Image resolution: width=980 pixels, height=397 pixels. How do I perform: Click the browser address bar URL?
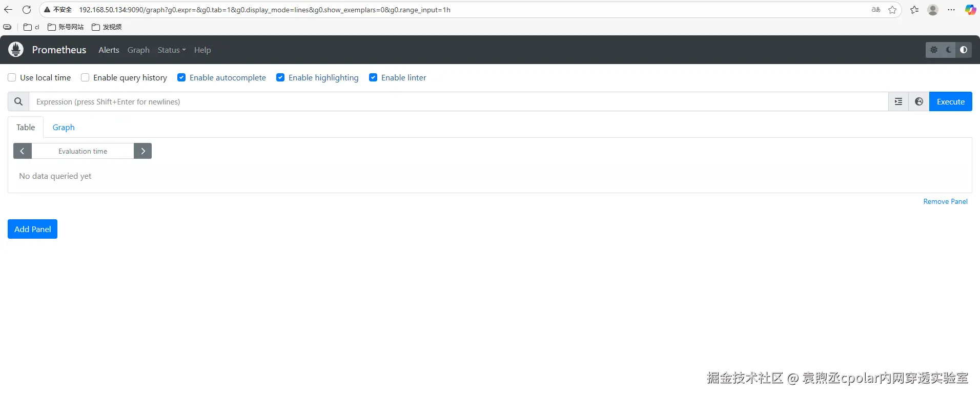coord(264,10)
